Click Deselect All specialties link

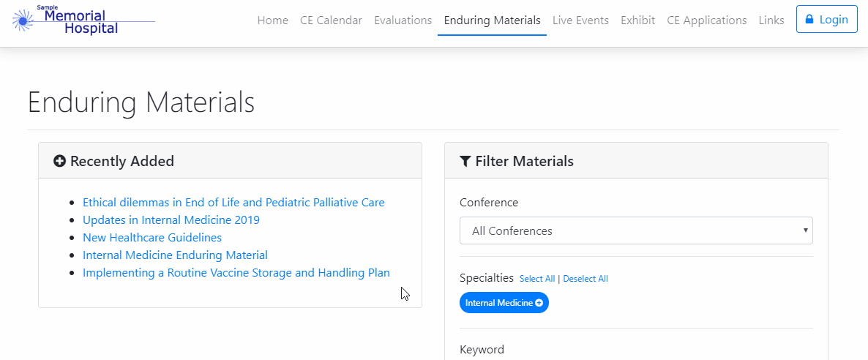(x=585, y=279)
